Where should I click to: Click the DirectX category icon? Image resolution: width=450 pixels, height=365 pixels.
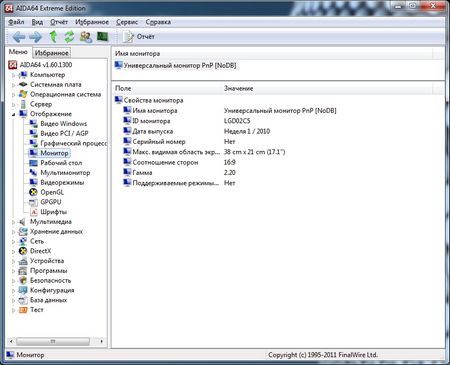[23, 251]
